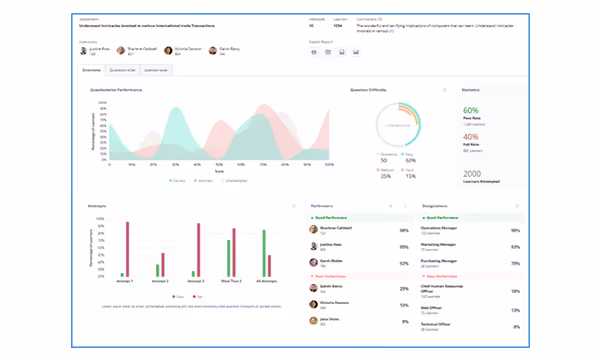Click the table icon under Export Report
This screenshot has width=600, height=360.
[x=328, y=52]
